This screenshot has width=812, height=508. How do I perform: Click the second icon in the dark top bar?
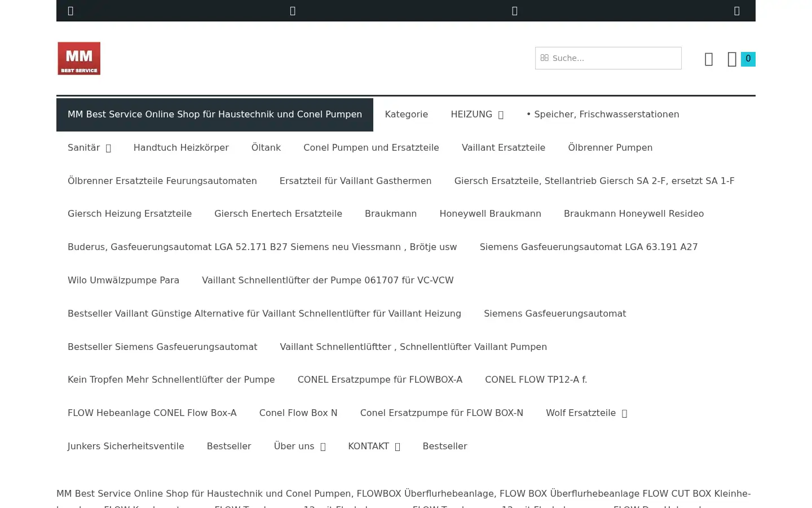[x=293, y=11]
